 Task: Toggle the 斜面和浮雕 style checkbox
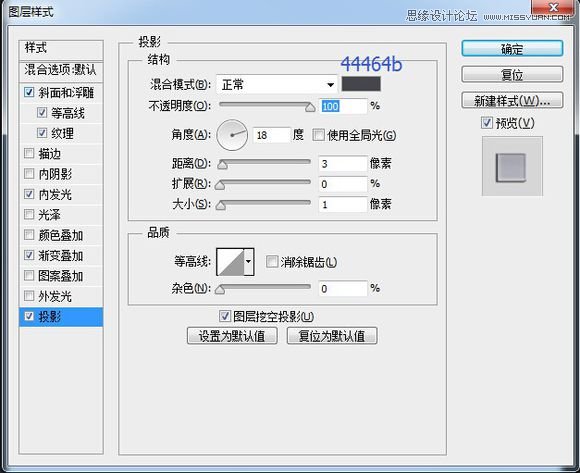pos(29,92)
